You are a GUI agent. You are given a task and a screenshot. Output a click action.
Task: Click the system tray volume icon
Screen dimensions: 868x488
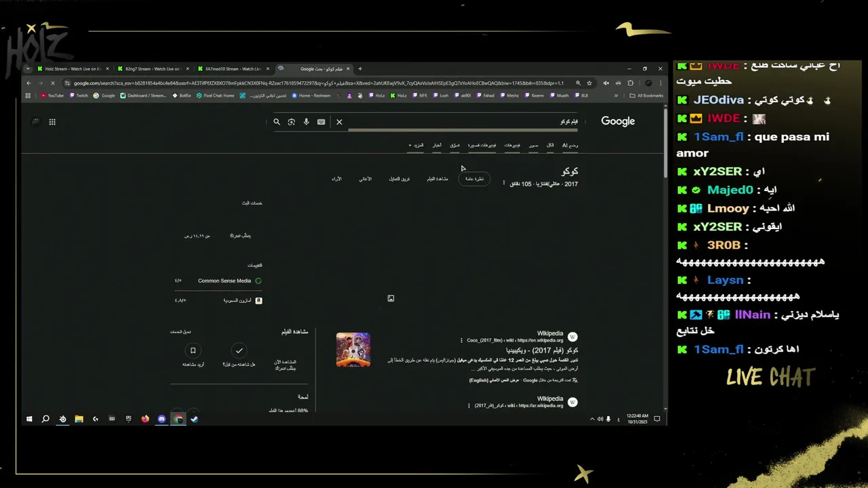click(x=601, y=419)
